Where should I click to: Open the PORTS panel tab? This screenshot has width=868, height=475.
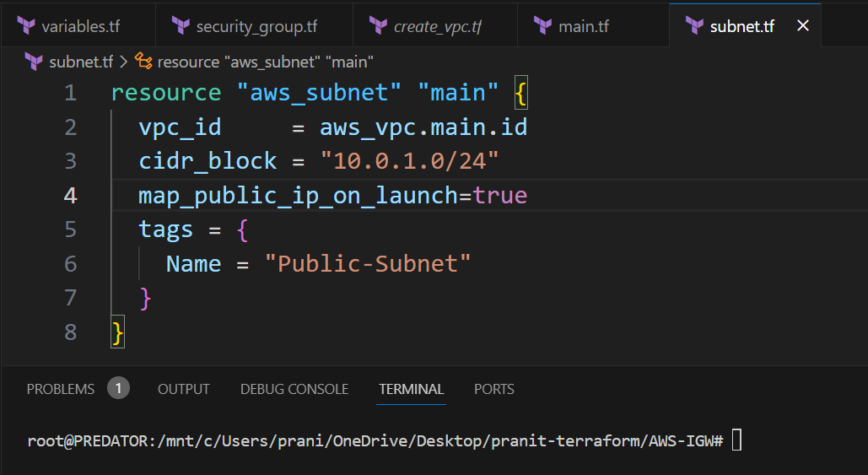(x=494, y=389)
